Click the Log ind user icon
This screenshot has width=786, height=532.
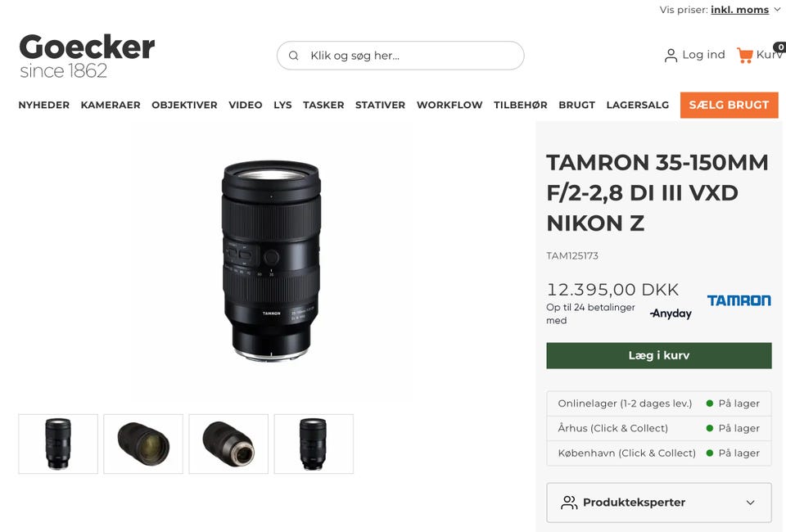(671, 55)
